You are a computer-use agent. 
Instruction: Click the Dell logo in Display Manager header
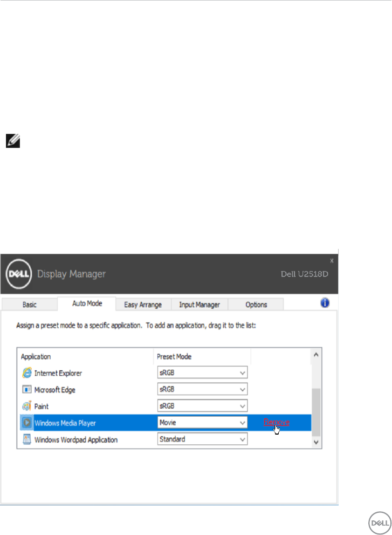pos(19,274)
